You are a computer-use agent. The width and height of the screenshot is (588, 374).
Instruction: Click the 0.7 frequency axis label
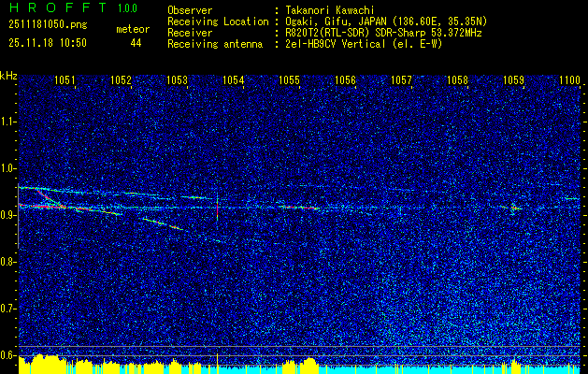pos(7,309)
